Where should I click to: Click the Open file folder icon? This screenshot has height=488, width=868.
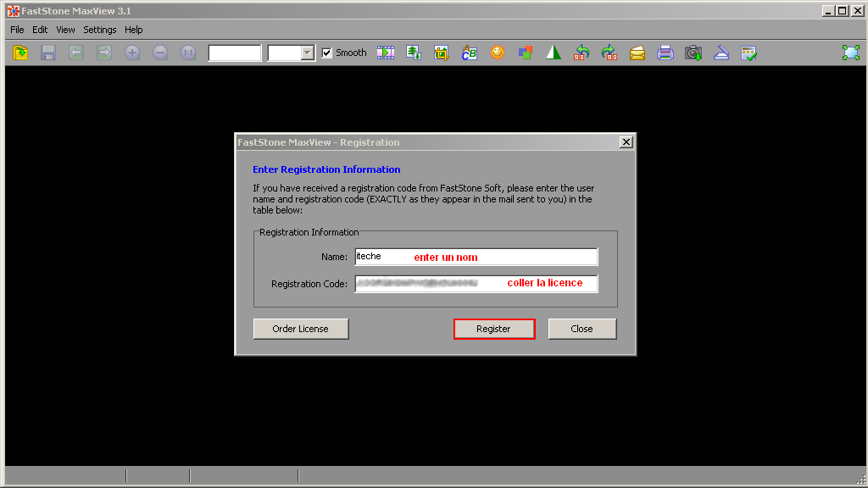coord(20,53)
